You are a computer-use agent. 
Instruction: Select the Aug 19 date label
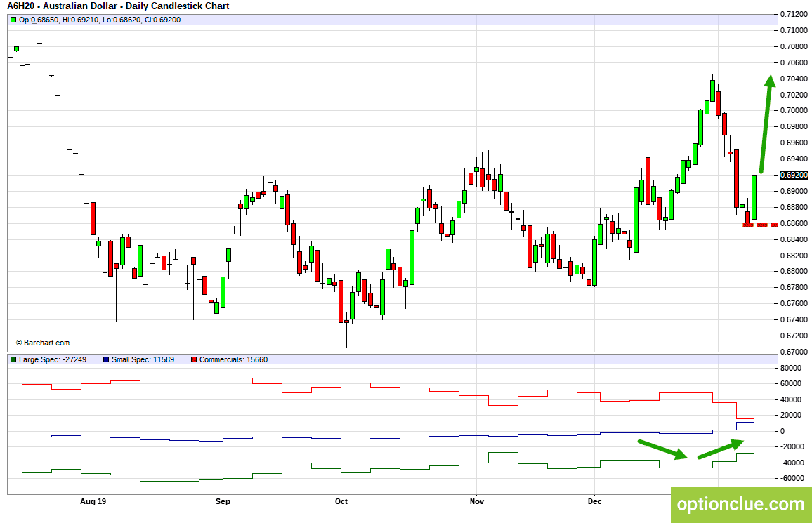coord(93,501)
